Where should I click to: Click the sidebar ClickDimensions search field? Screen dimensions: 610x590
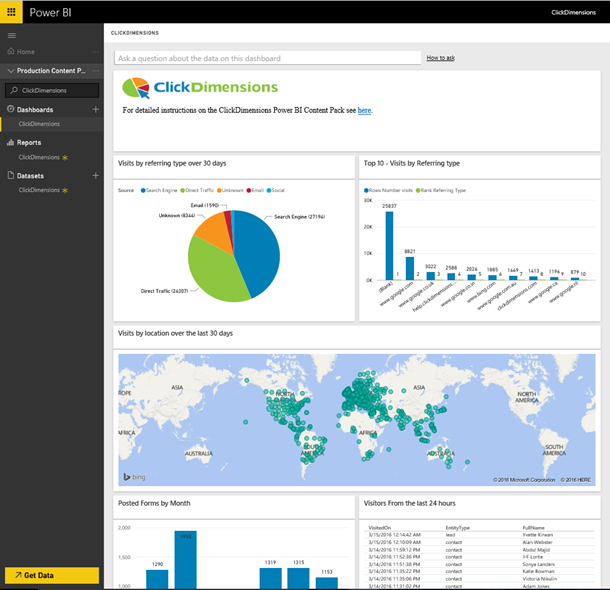coord(52,90)
